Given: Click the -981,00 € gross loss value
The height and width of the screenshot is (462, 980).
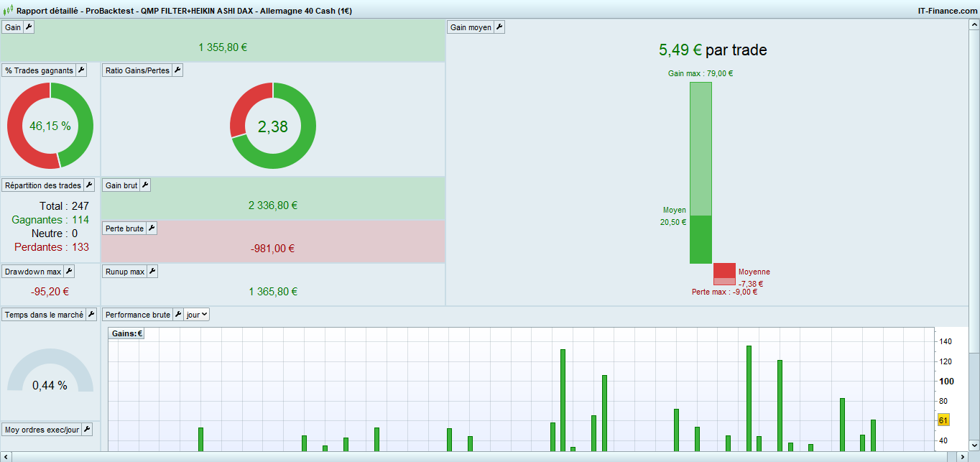Looking at the screenshot, I should (273, 249).
